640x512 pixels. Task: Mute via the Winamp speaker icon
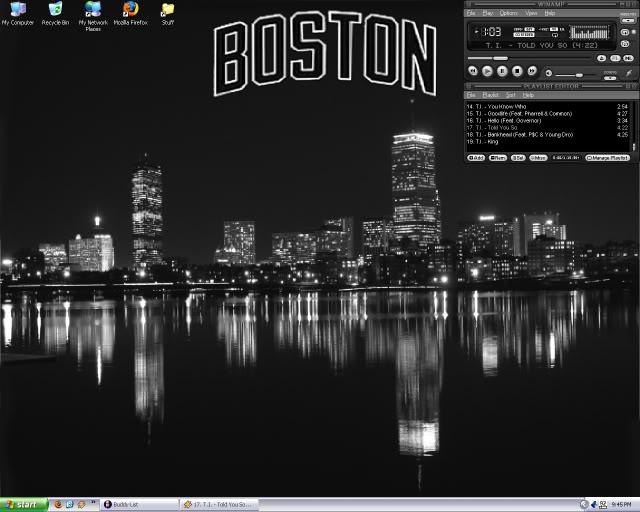click(x=549, y=73)
